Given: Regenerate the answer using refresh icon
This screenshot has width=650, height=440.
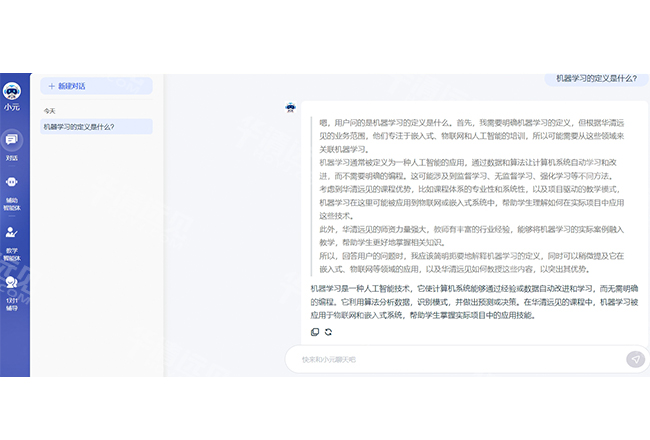Looking at the screenshot, I should [x=328, y=332].
